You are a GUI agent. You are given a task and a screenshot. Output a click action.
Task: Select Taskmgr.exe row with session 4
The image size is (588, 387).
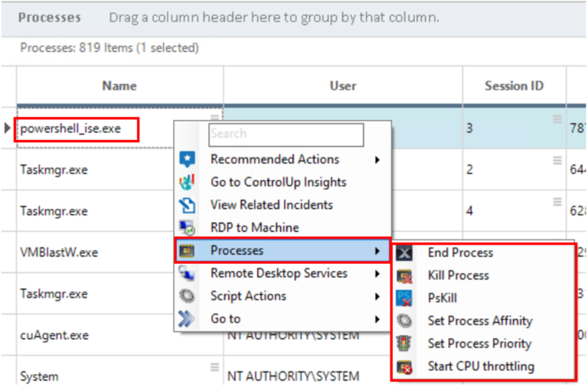click(x=54, y=211)
